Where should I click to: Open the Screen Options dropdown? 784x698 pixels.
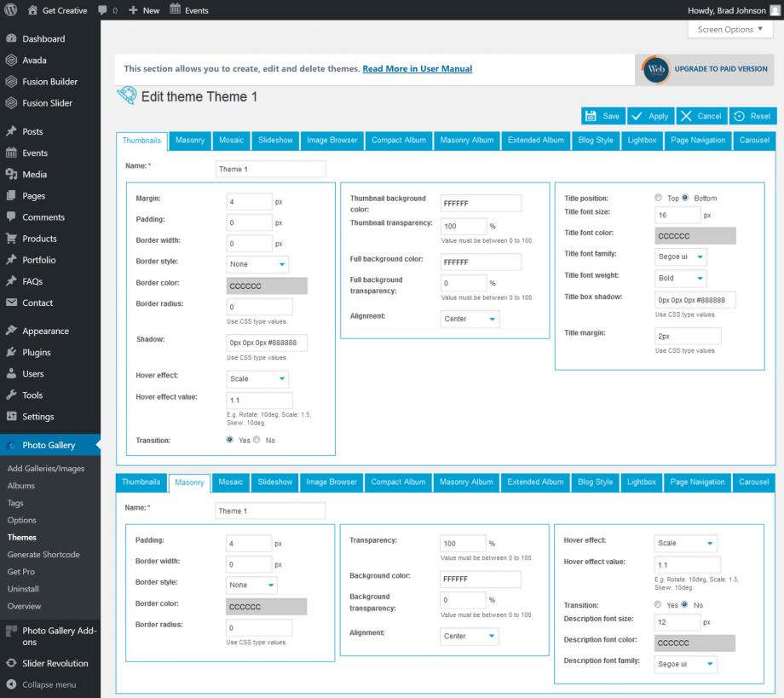point(730,30)
